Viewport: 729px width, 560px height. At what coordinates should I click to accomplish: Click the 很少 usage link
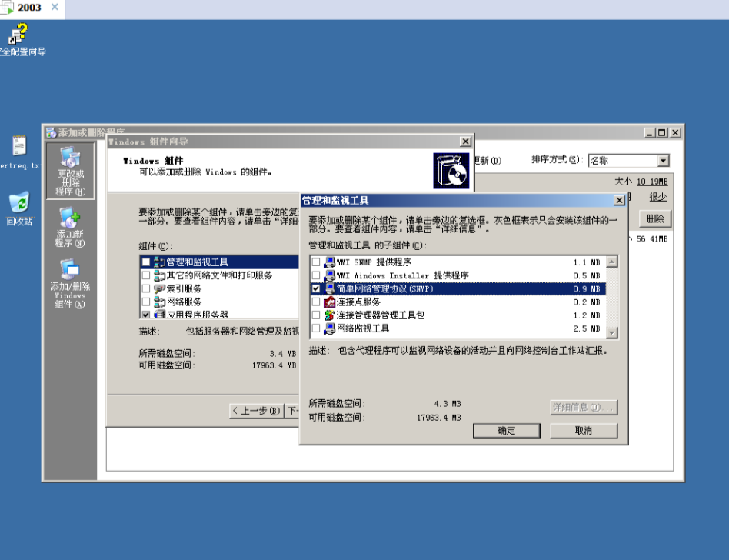tap(657, 197)
